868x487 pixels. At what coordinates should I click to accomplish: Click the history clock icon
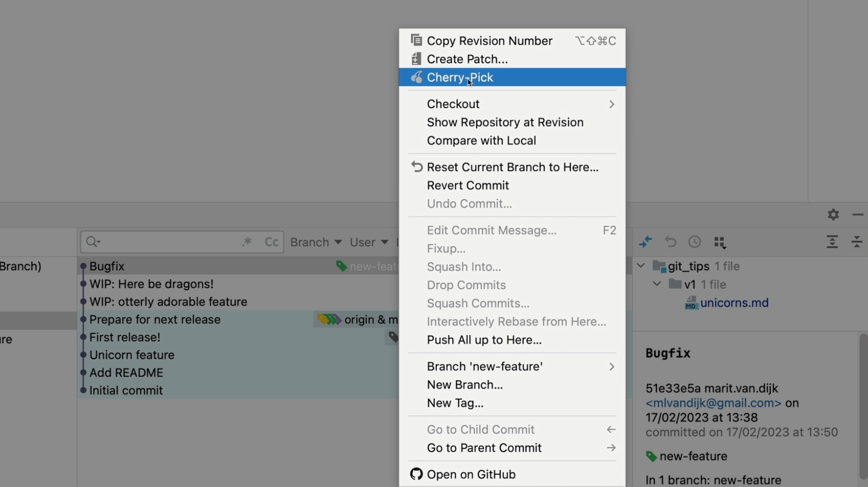pyautogui.click(x=694, y=242)
